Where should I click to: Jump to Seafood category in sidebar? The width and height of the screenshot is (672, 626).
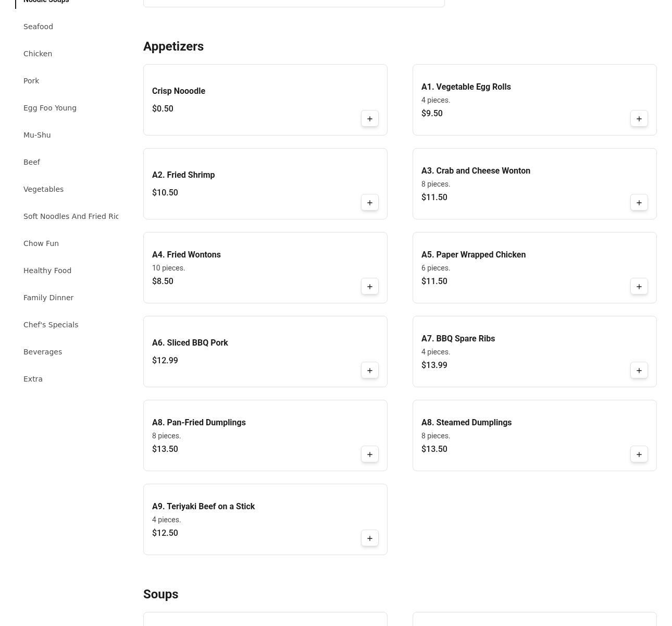tap(38, 27)
